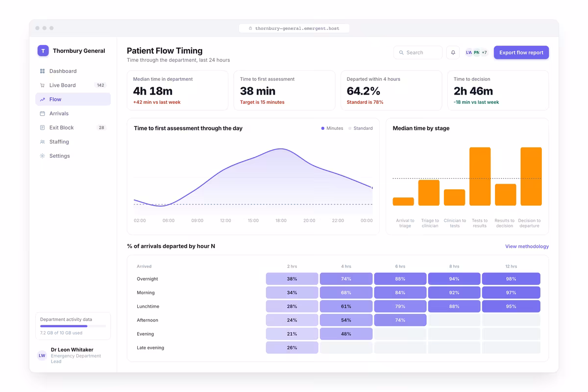Toggle the Standard legend series
Screen dimensions: 588x392
click(x=361, y=128)
